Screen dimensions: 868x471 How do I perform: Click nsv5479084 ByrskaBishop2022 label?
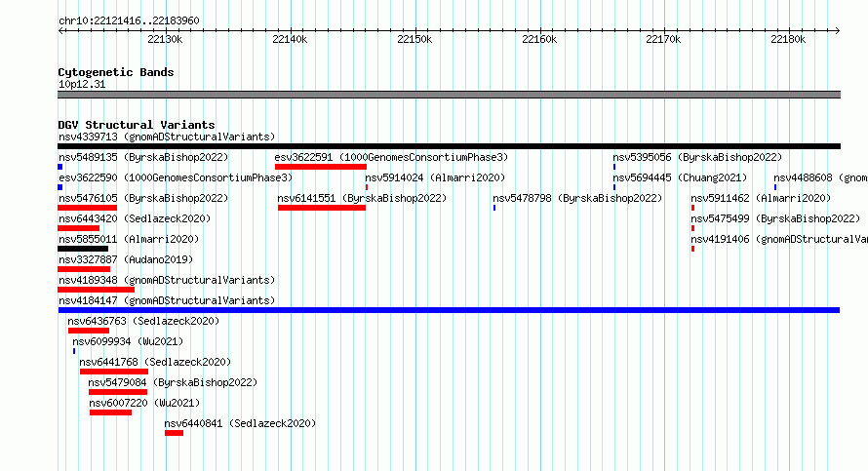pos(173,382)
